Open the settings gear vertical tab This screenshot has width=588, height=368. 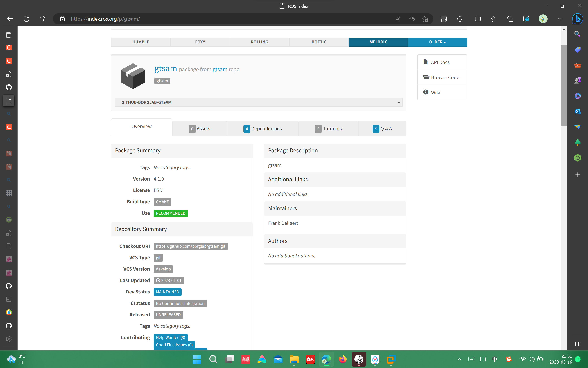tap(9, 339)
